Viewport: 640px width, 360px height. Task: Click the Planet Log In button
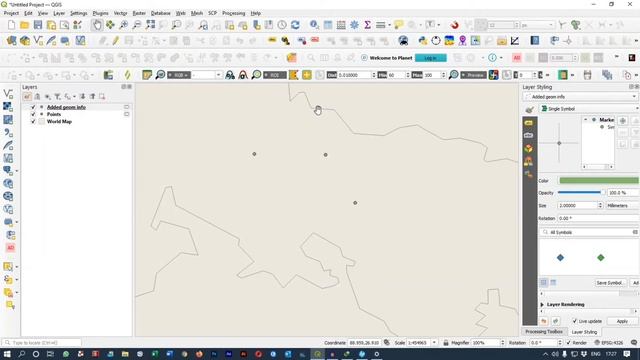coord(431,58)
